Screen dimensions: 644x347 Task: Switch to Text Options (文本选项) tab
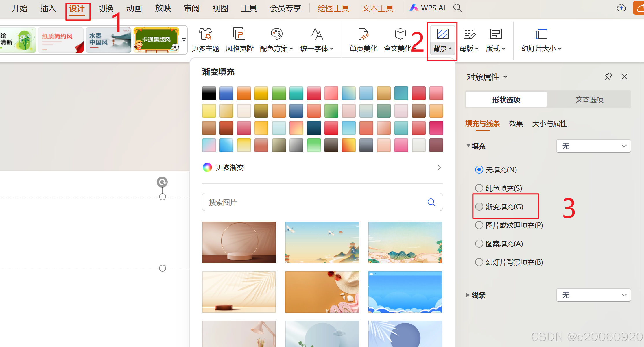tap(589, 100)
